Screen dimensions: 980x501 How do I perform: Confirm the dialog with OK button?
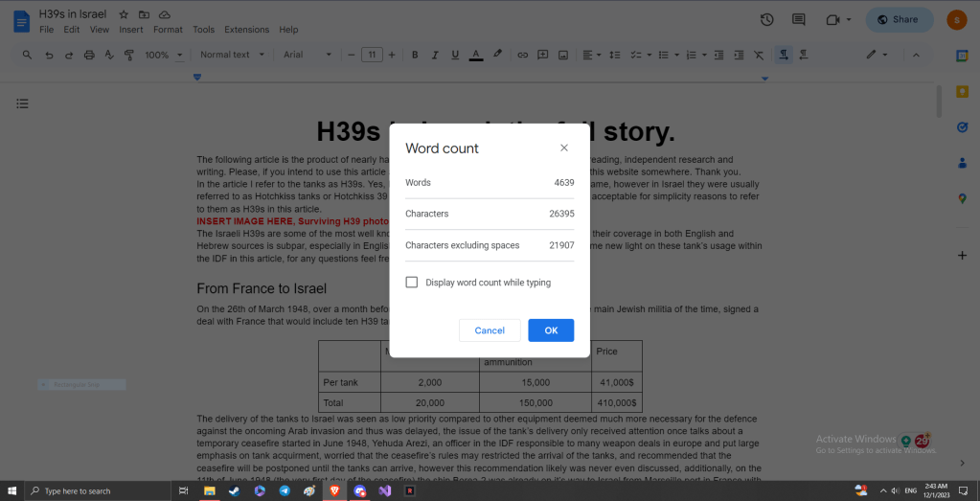pyautogui.click(x=551, y=330)
